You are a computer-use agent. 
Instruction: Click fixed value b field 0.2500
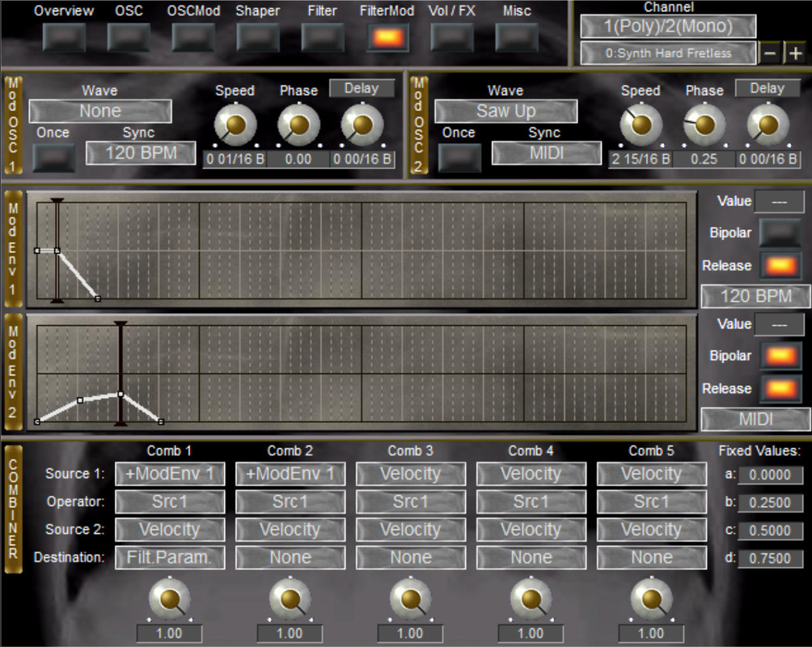pos(770,503)
